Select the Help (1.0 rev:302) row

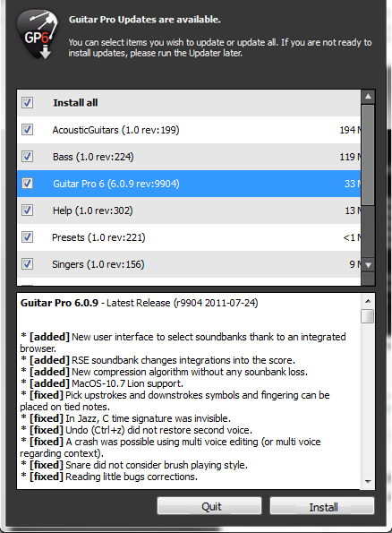(x=189, y=211)
